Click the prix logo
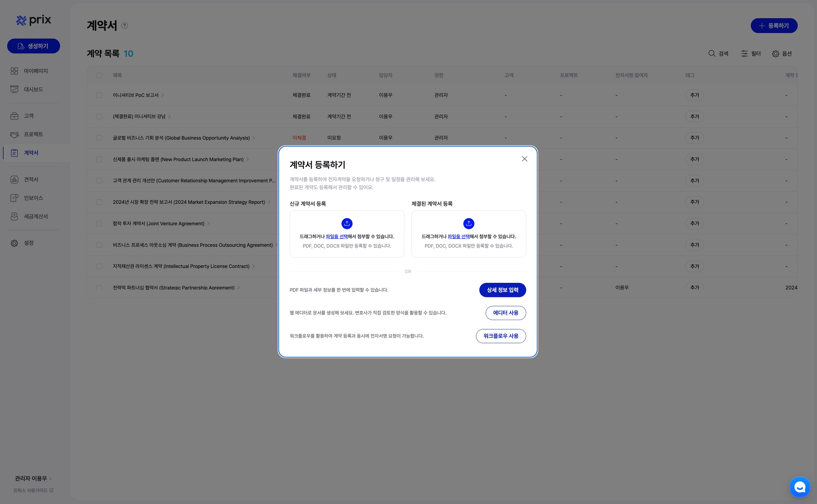This screenshot has height=504, width=817. click(34, 20)
